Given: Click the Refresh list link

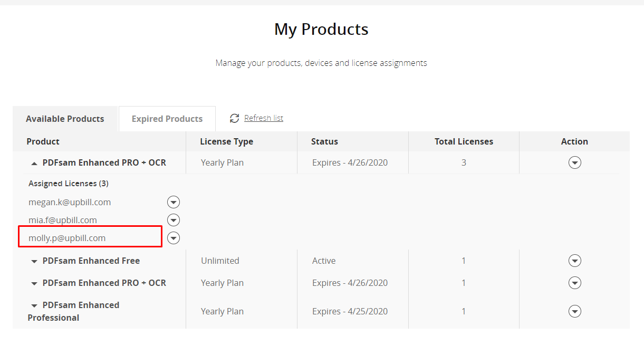Looking at the screenshot, I should click(x=264, y=118).
